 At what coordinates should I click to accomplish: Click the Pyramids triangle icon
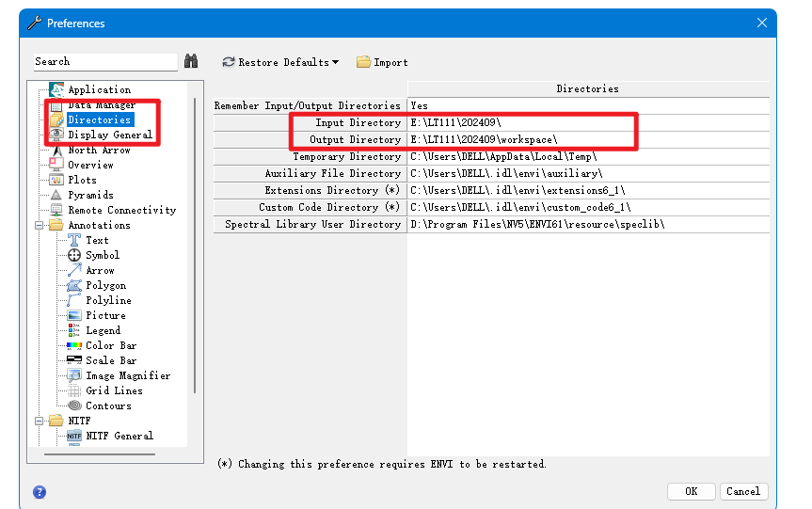pos(56,195)
